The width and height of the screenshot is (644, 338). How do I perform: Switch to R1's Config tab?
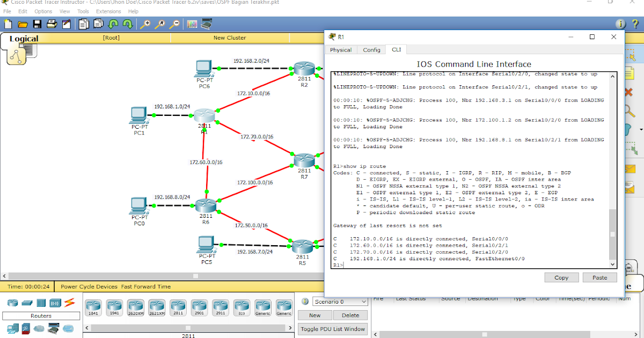click(x=371, y=49)
